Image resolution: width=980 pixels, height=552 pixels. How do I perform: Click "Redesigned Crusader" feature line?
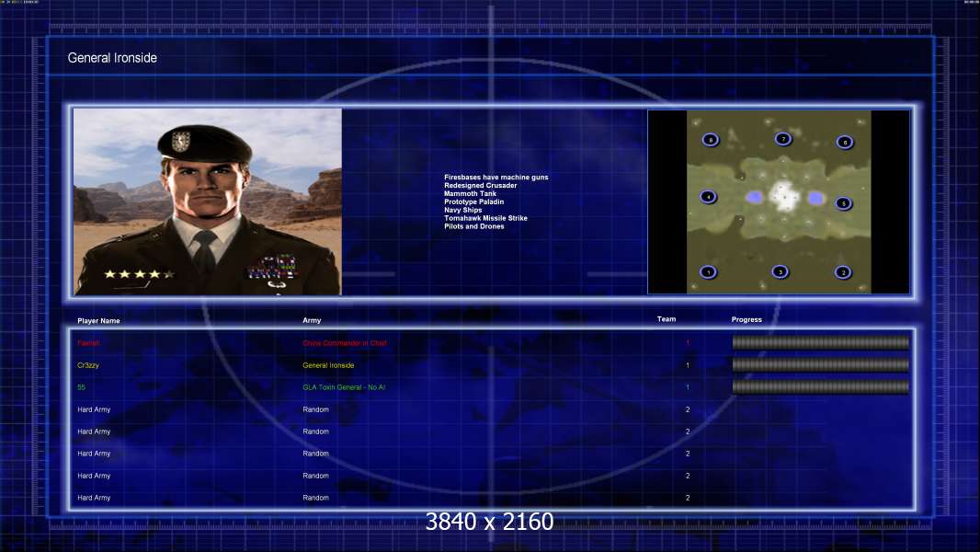click(x=481, y=186)
